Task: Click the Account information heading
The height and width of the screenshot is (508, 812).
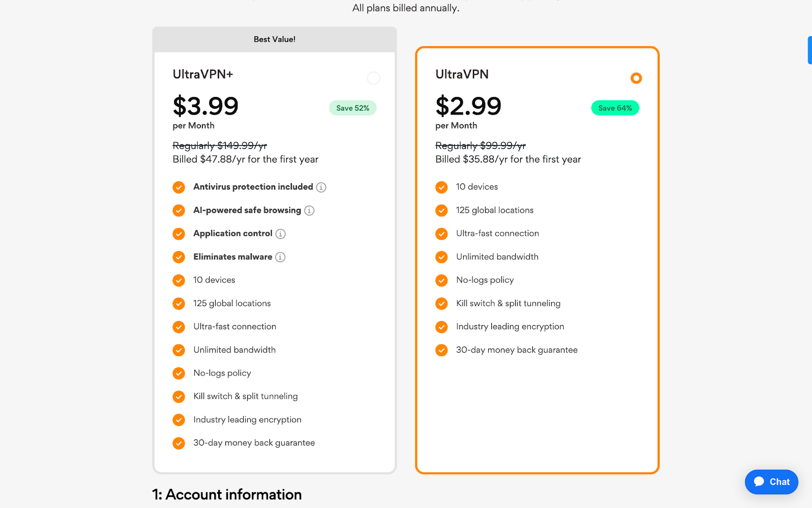Action: (227, 495)
